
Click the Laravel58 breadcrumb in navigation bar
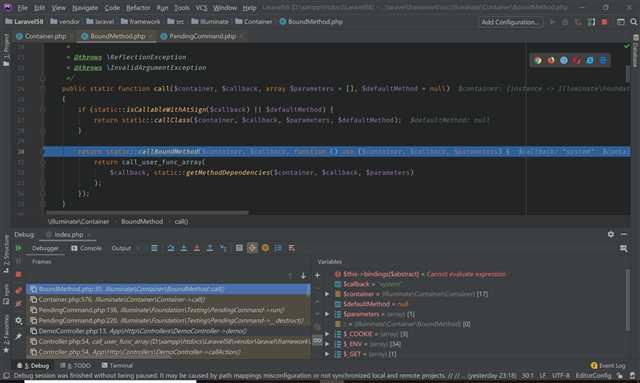tap(24, 22)
